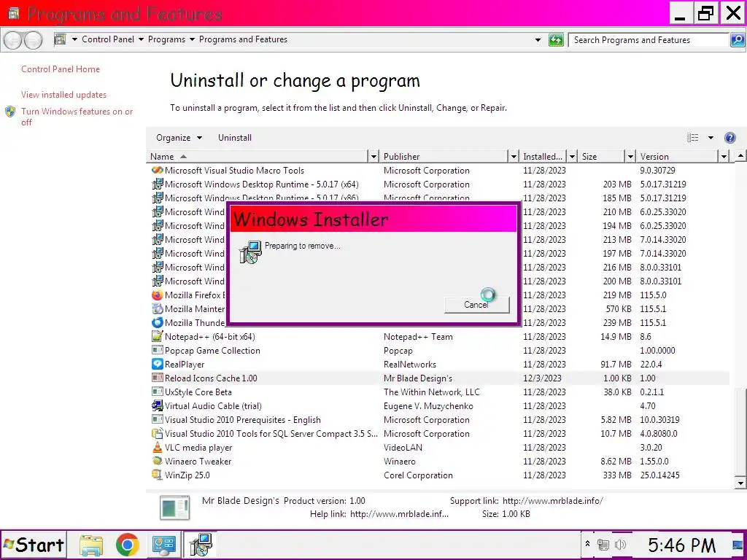
Task: Click the shield icon by Windows features
Action: pos(10,112)
